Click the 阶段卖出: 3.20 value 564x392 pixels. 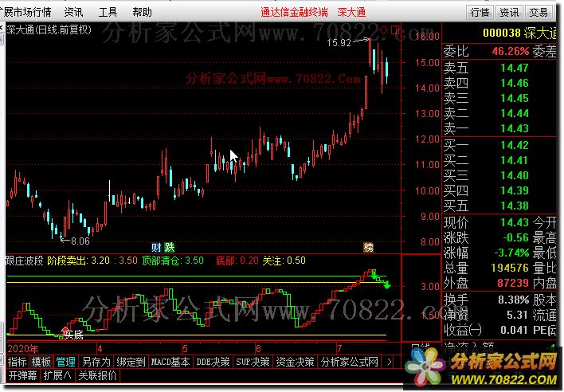pyautogui.click(x=78, y=260)
